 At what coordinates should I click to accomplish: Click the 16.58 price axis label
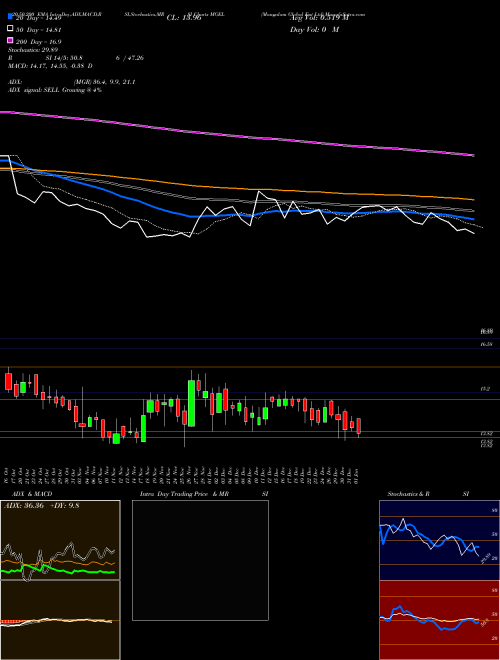tap(487, 344)
